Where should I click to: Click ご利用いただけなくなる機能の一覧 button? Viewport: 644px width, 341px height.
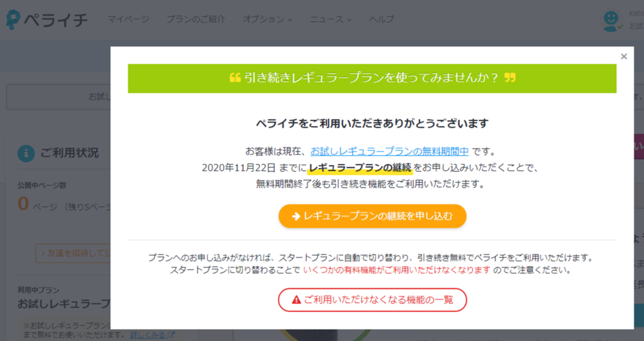tap(372, 300)
